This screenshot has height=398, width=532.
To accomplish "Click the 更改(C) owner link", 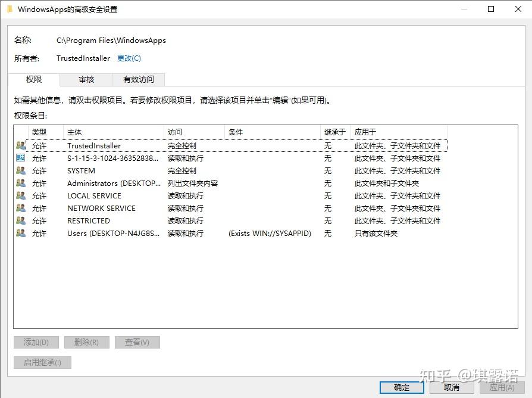I will point(129,58).
